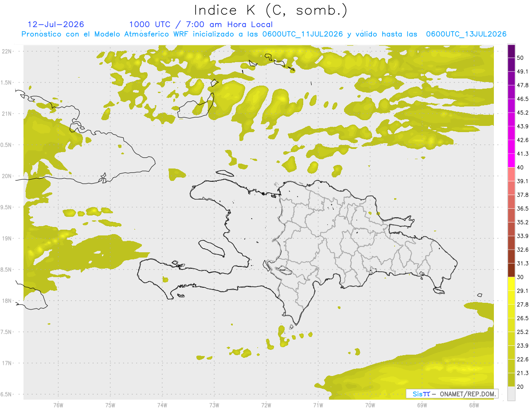
Task: Click the '18N' latitude axis label
Action: [x=7, y=301]
